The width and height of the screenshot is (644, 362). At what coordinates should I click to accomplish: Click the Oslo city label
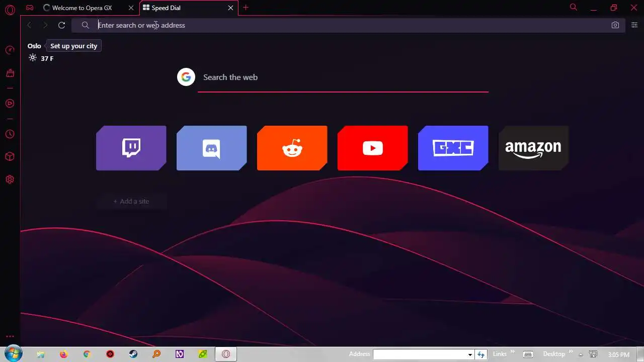point(34,46)
